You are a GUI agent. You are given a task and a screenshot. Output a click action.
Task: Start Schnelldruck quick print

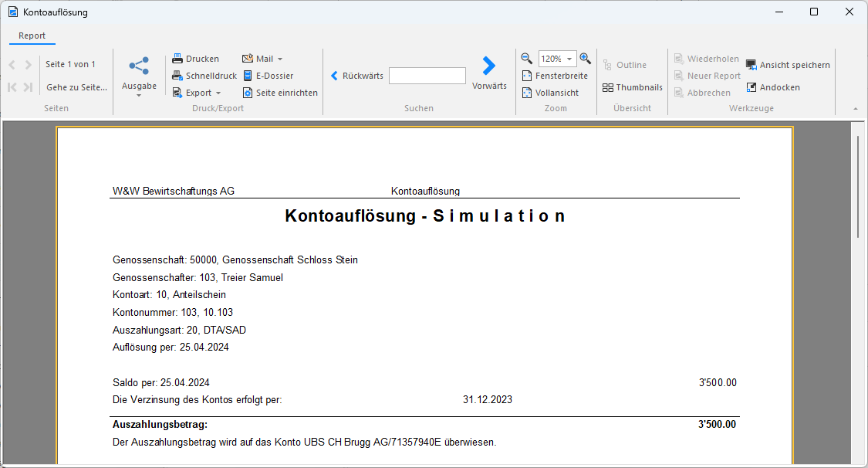click(204, 76)
